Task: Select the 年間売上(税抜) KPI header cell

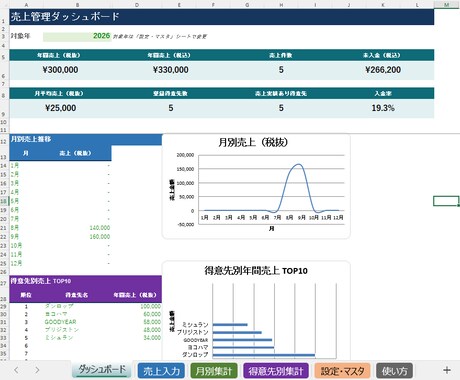Action: [x=59, y=55]
